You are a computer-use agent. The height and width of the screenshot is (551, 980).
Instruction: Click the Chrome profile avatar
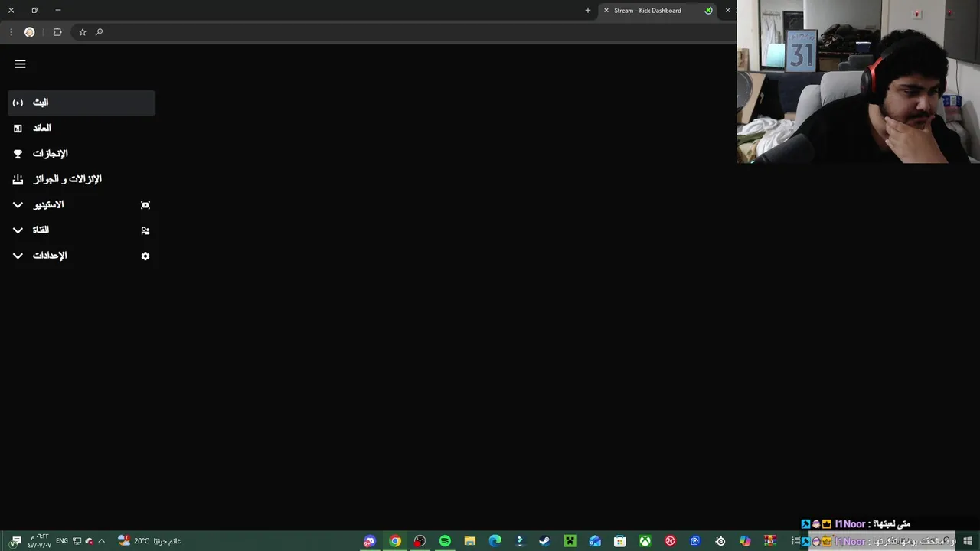click(x=30, y=32)
